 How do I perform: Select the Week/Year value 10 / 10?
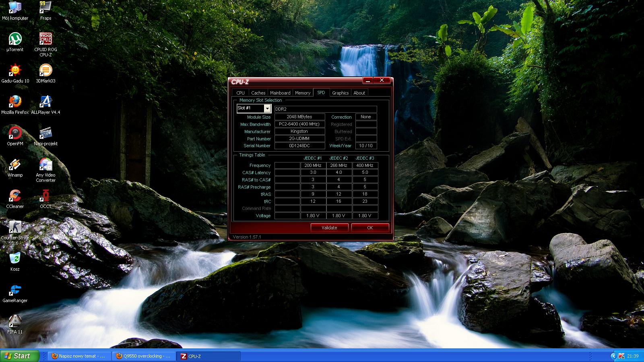click(x=366, y=146)
